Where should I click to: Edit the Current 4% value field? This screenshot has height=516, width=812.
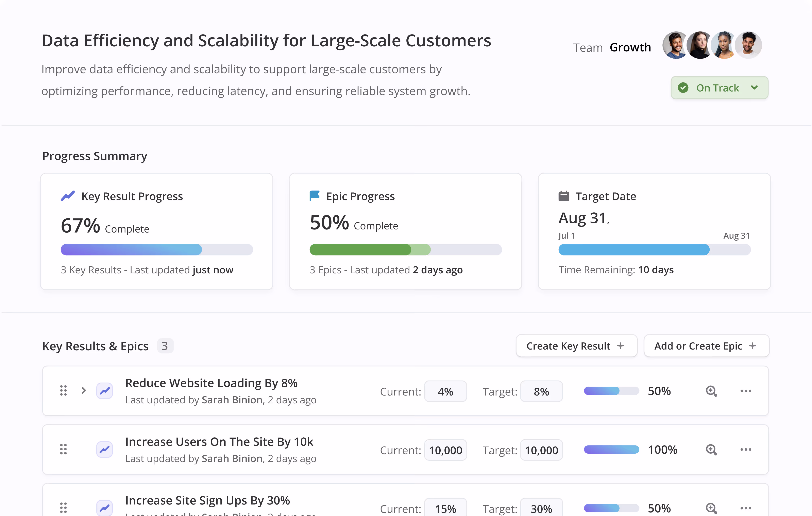pyautogui.click(x=445, y=391)
